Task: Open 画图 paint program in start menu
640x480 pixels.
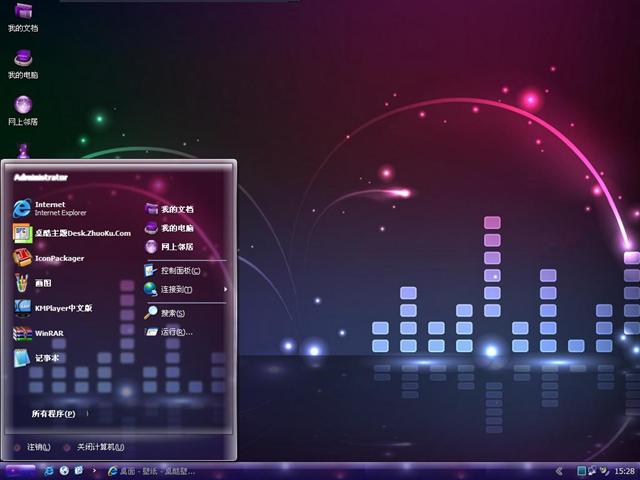Action: tap(32, 283)
